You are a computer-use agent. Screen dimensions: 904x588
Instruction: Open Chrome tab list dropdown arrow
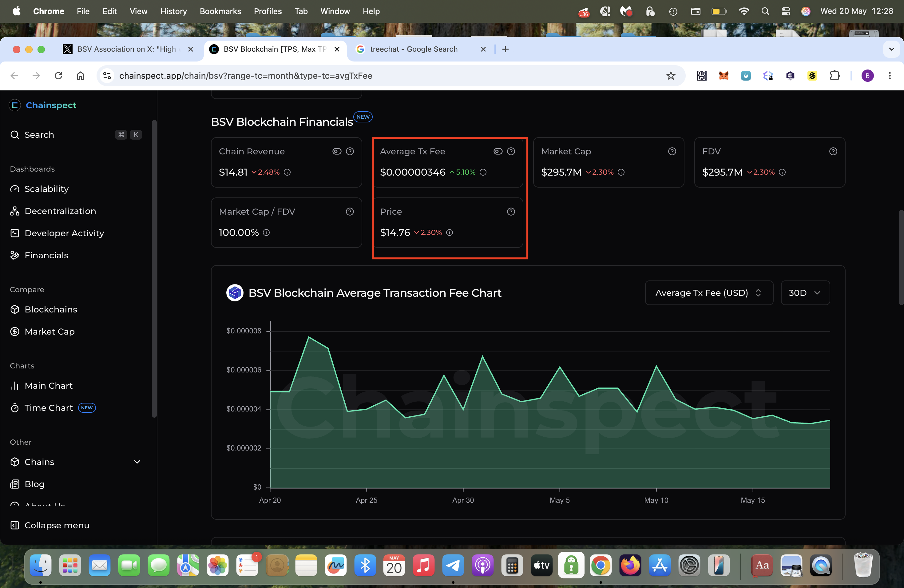[891, 49]
